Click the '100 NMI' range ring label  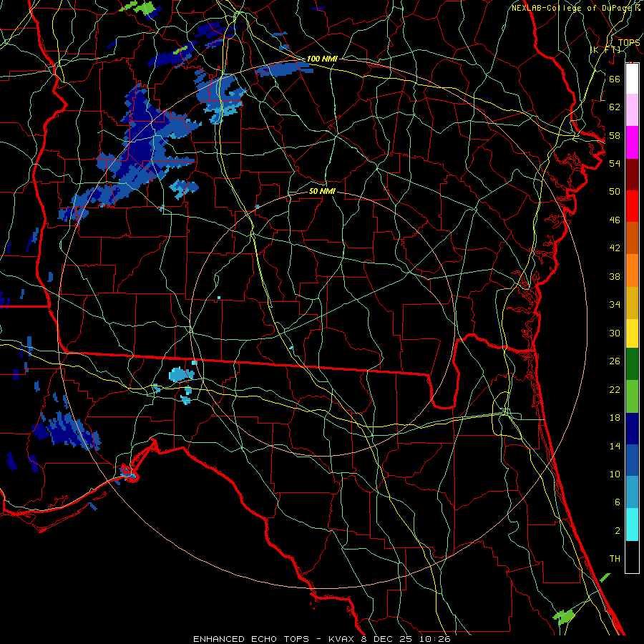[x=322, y=59]
